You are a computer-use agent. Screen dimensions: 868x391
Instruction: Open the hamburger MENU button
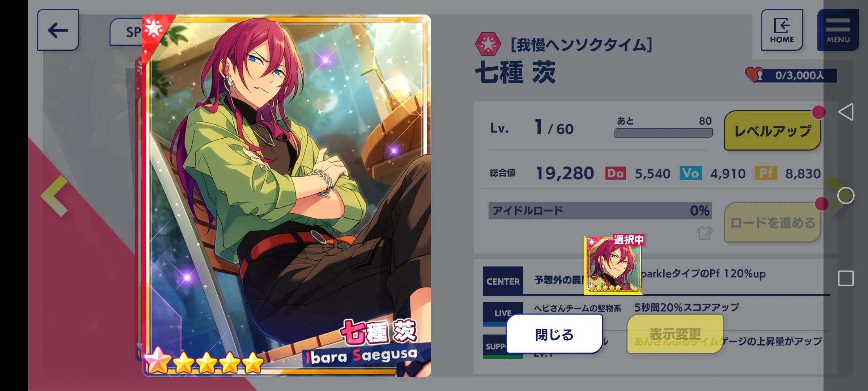(x=838, y=30)
